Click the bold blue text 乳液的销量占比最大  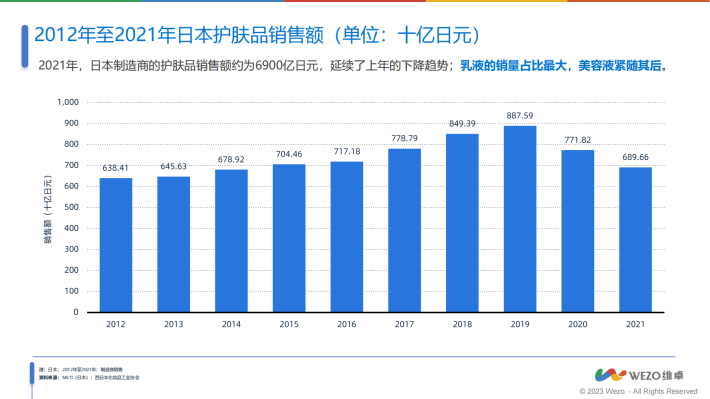pos(513,66)
